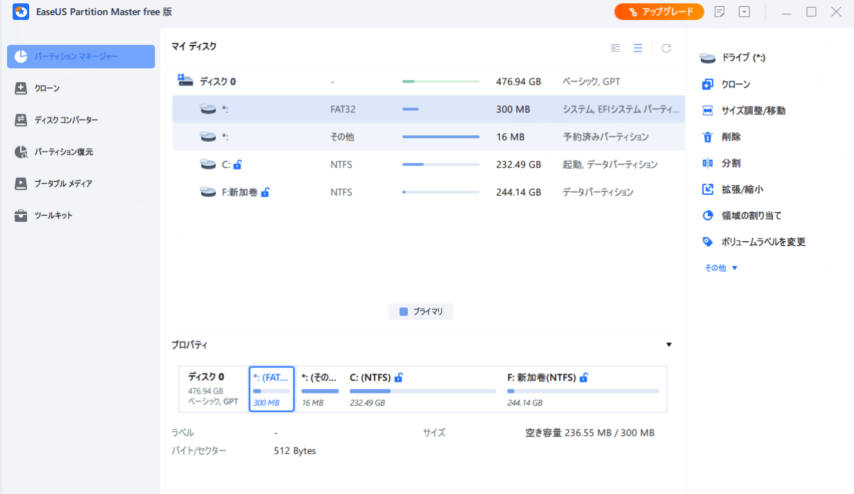Click the パーティション復元 icon
Viewport: 854px width, 494px height.
tap(21, 152)
